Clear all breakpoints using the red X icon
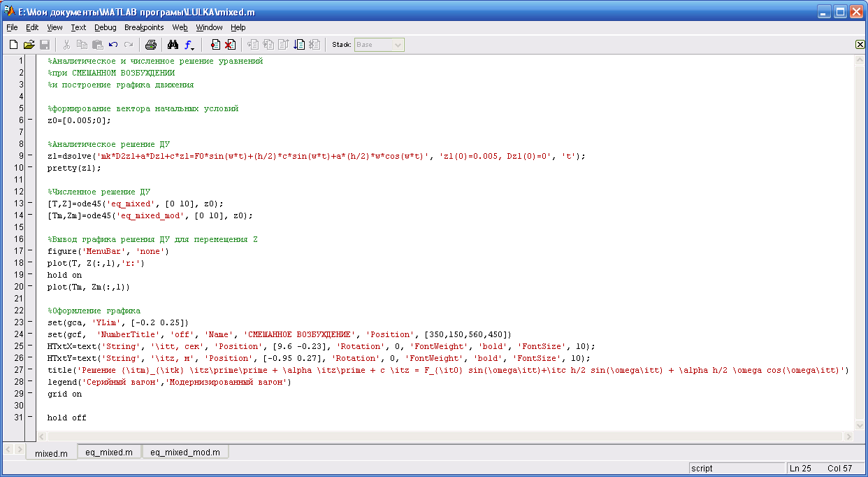Screen dimensions: 868x477 click(229, 45)
